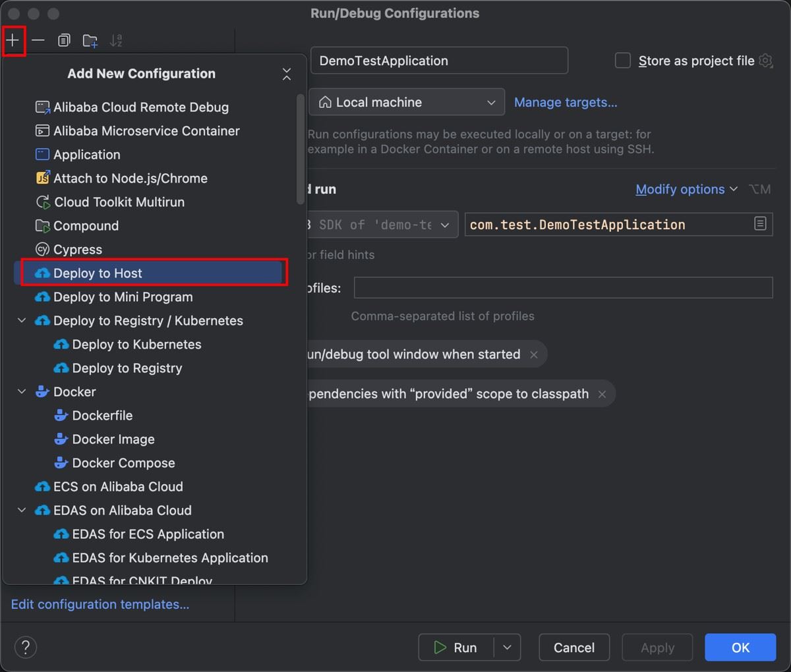Click the question mark help icon
This screenshot has height=672, width=791.
(26, 647)
